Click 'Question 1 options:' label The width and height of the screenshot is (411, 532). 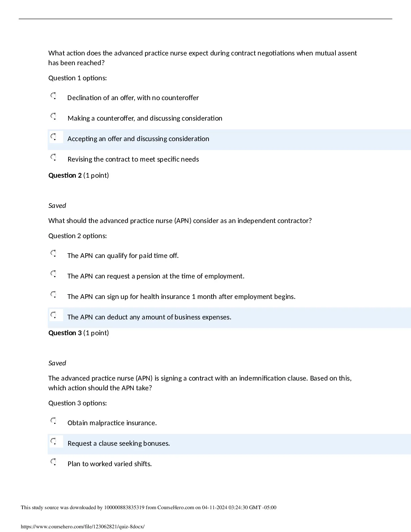point(78,78)
